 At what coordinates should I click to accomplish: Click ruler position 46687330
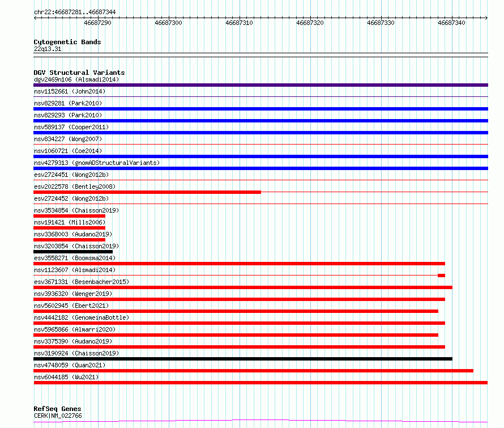(x=381, y=23)
